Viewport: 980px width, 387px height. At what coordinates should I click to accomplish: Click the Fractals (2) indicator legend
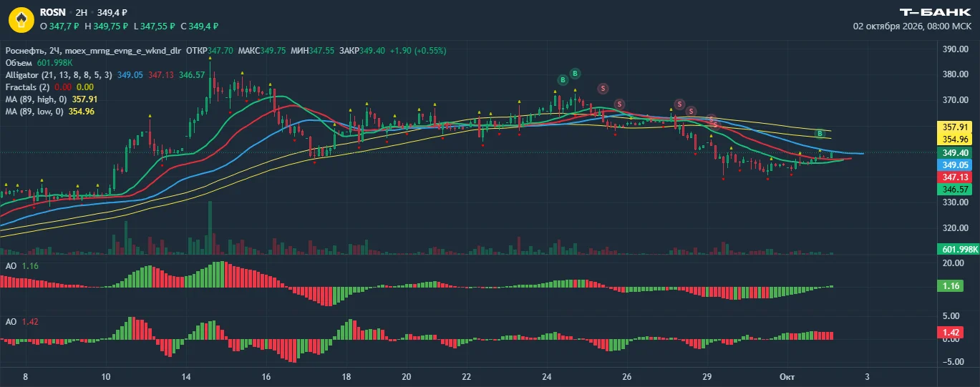point(49,87)
